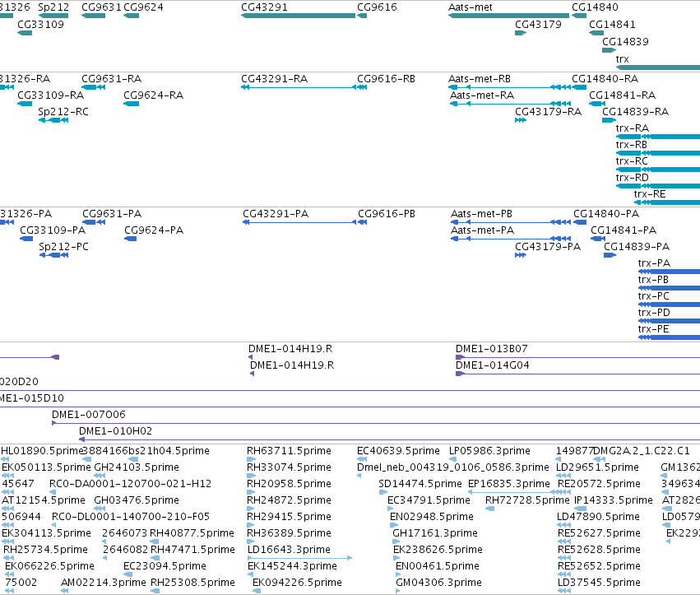This screenshot has width=700, height=595.
Task: Select the GH24103.5prime EST label
Action: click(137, 467)
